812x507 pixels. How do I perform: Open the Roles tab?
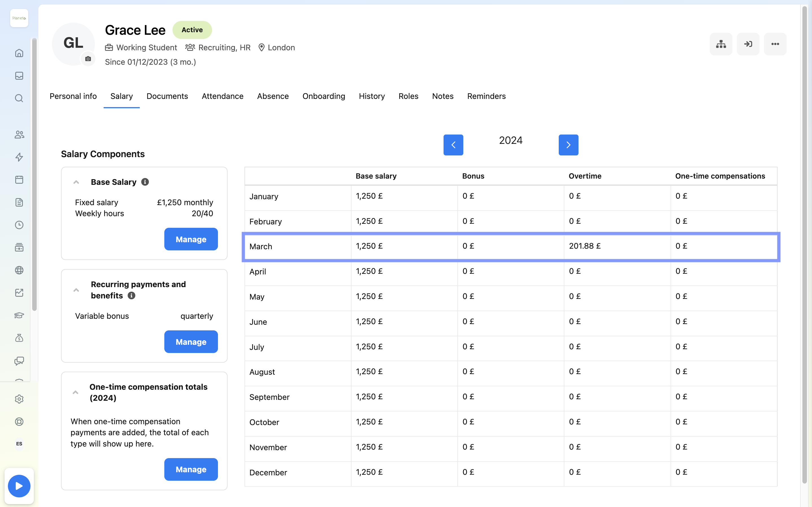coord(408,96)
